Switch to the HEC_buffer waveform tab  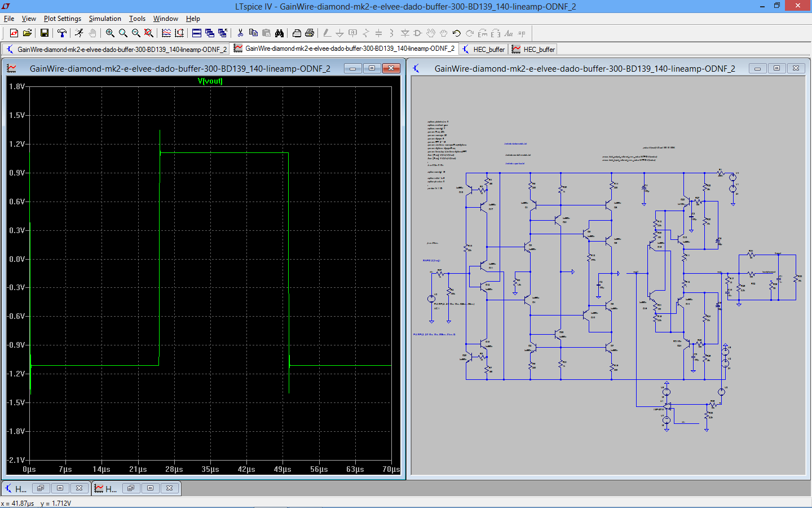[533, 49]
